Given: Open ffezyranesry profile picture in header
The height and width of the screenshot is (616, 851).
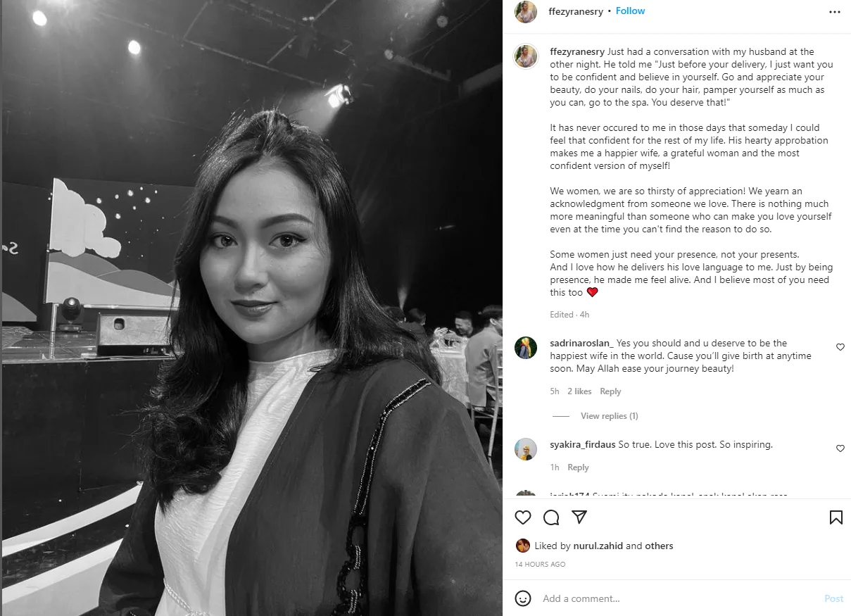Looking at the screenshot, I should pyautogui.click(x=526, y=12).
